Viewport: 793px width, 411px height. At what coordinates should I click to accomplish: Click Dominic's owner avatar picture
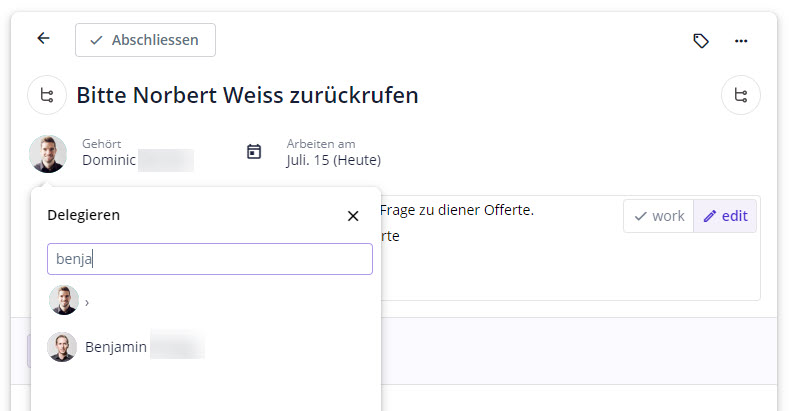pos(47,153)
